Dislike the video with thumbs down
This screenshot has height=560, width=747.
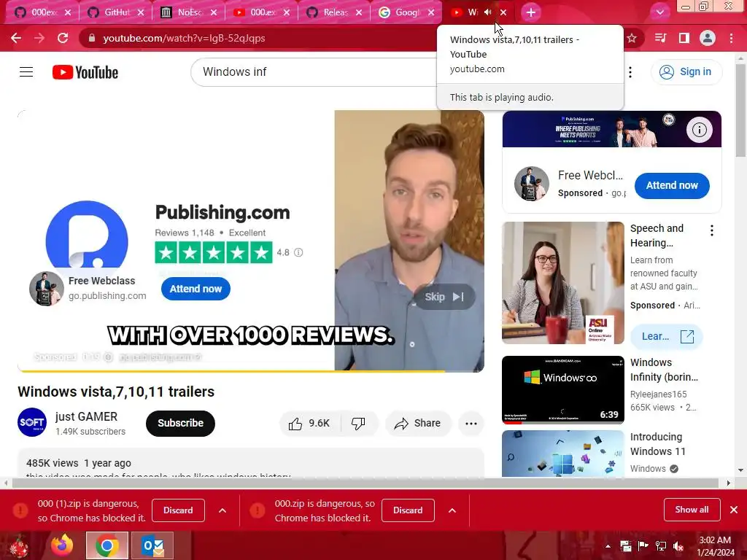[x=358, y=424]
